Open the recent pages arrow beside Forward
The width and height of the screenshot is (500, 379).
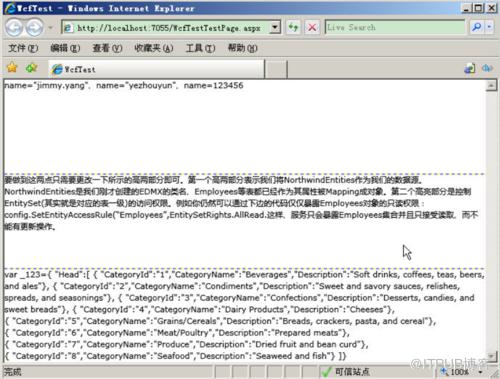50,28
